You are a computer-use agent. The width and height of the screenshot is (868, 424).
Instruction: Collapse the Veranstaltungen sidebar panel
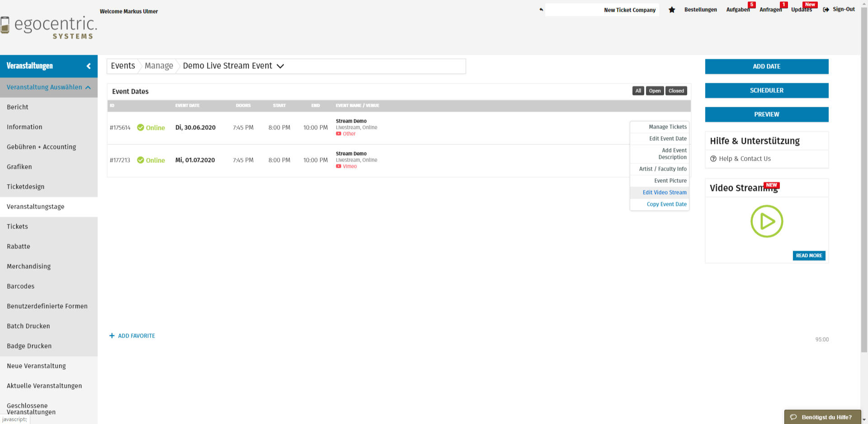tap(89, 66)
